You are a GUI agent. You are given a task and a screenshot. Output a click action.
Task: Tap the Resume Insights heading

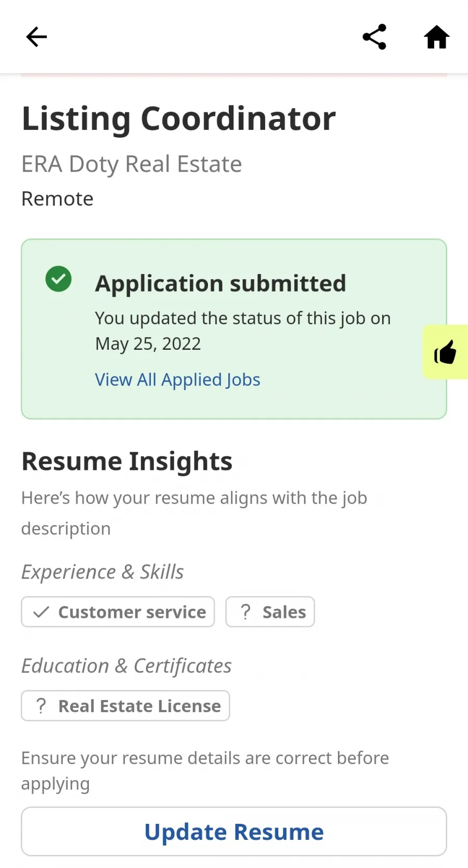127,462
